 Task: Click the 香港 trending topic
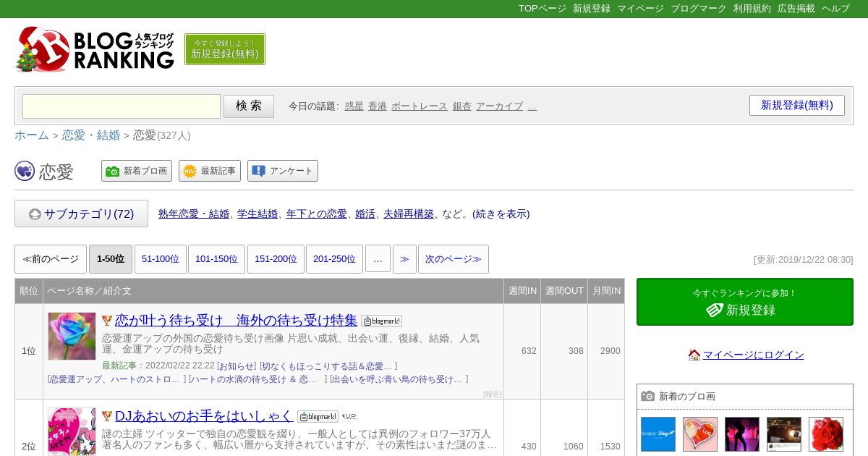pyautogui.click(x=378, y=106)
